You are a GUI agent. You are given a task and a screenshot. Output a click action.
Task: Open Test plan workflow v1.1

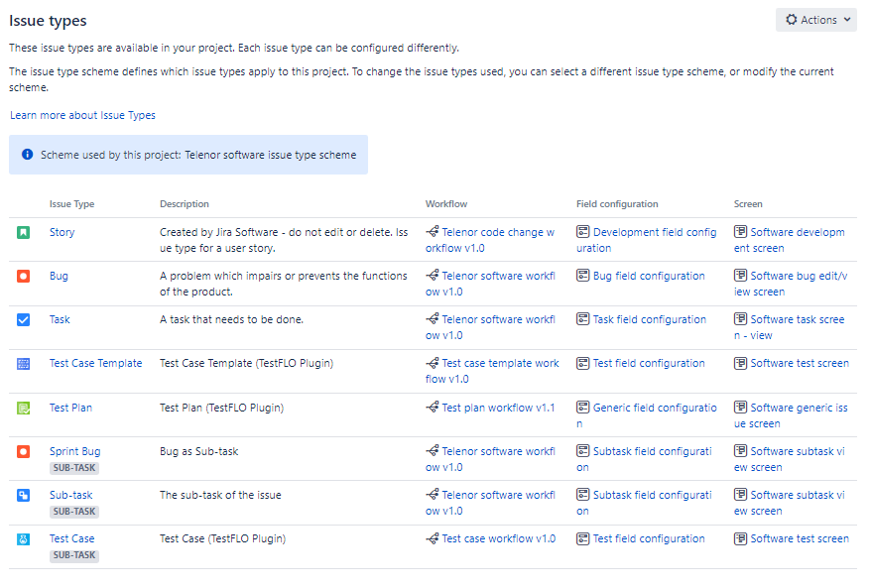[x=498, y=408]
